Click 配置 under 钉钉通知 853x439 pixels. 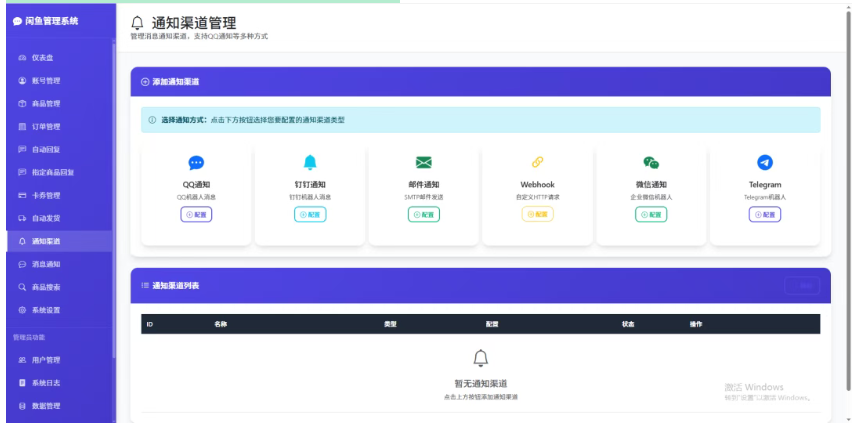click(x=310, y=214)
